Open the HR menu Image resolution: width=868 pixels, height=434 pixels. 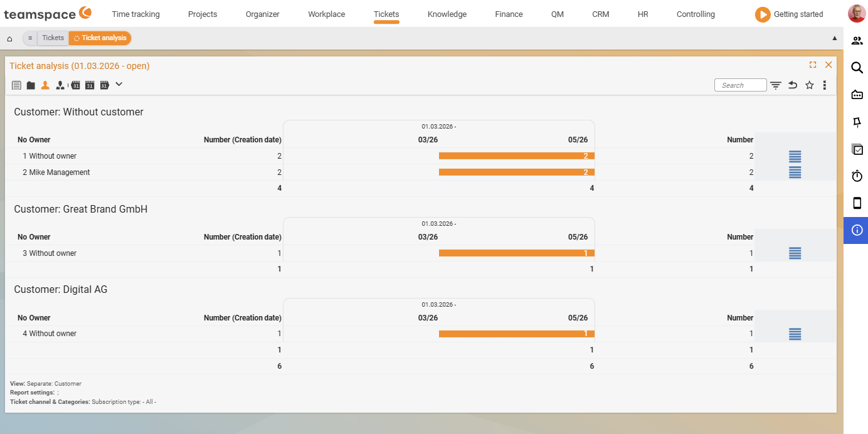[643, 14]
